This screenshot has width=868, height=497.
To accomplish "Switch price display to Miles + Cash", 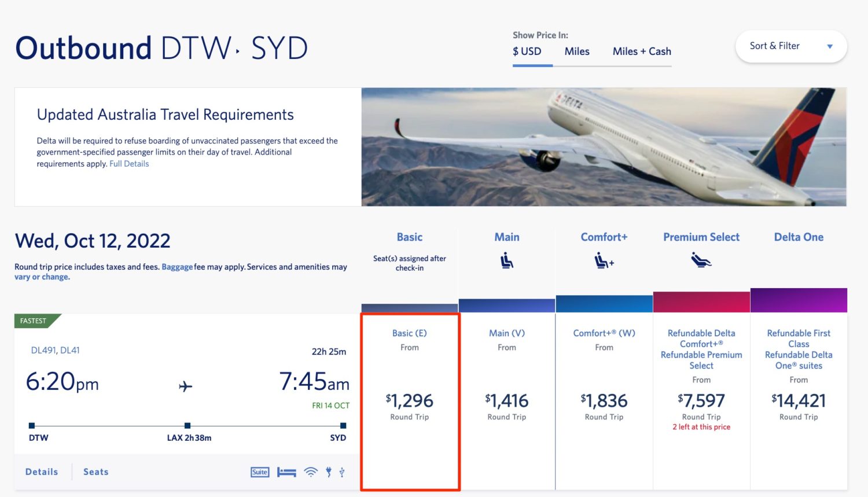I will pos(642,51).
